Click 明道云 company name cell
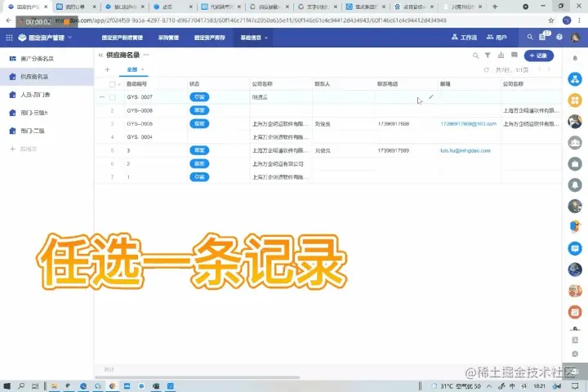Image resolution: width=588 pixels, height=392 pixels. coord(280,97)
